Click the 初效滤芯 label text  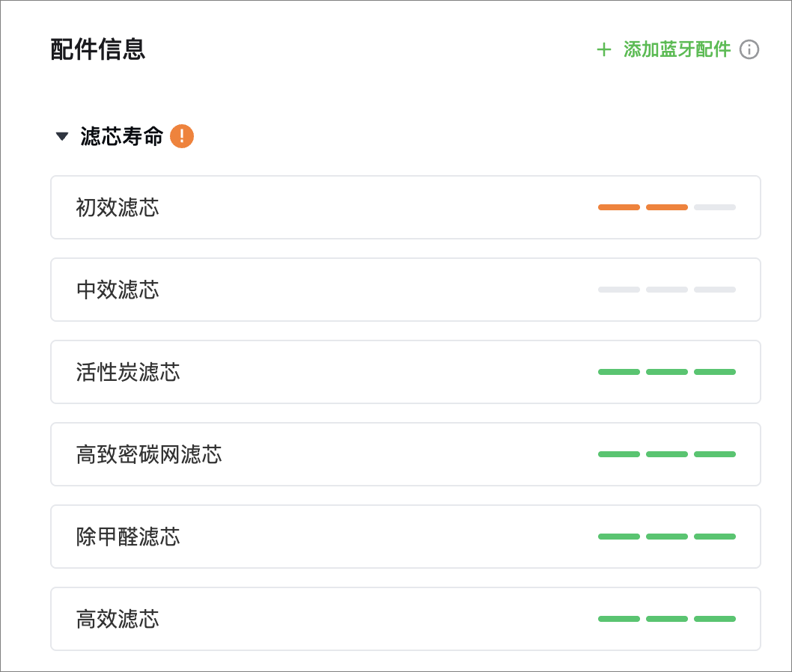118,207
